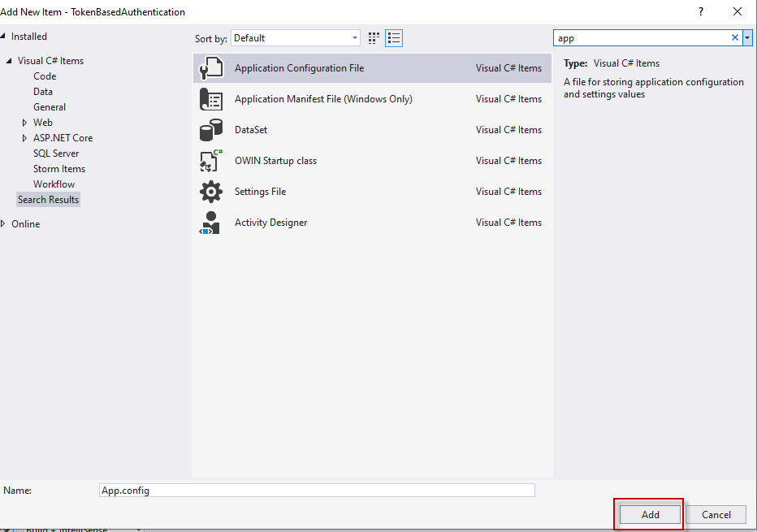Select Search Results in the tree

coord(48,200)
